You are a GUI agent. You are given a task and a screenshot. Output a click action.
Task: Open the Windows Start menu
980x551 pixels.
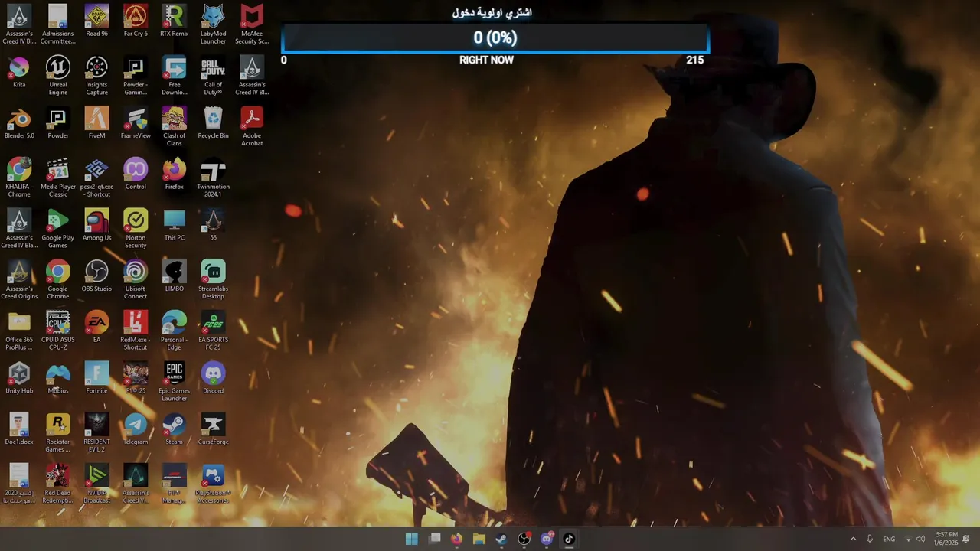(412, 539)
